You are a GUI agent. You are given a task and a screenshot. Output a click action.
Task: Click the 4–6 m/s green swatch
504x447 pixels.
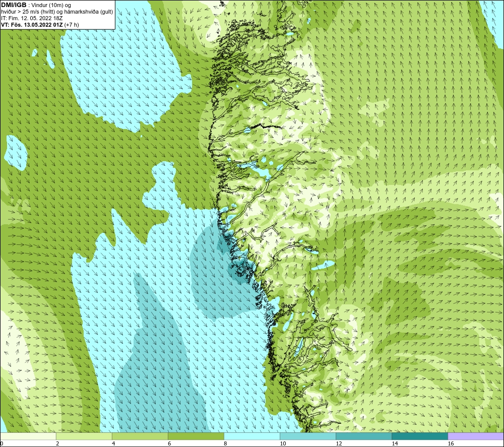coord(140,436)
